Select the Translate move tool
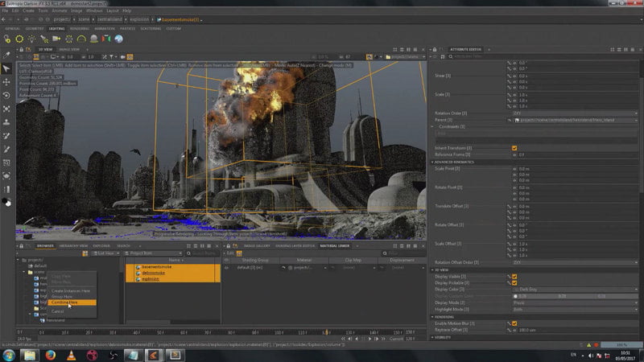This screenshot has width=644, height=362. point(6,82)
